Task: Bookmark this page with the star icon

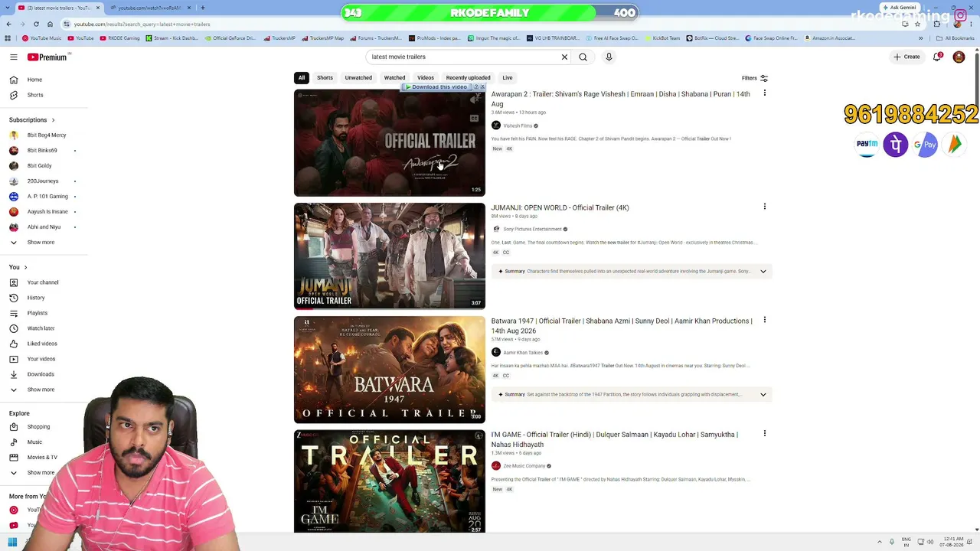Action: click(x=917, y=24)
